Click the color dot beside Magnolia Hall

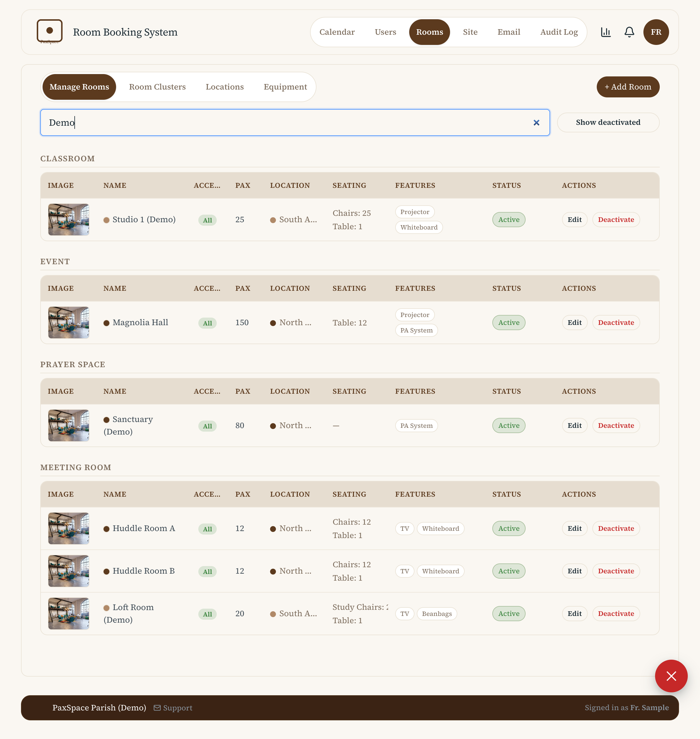[x=106, y=323]
